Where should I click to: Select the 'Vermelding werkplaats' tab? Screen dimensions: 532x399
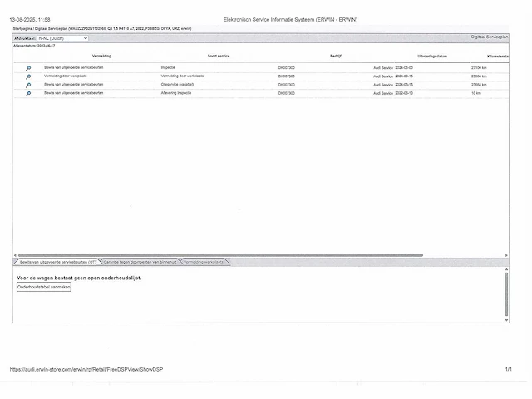202,262
